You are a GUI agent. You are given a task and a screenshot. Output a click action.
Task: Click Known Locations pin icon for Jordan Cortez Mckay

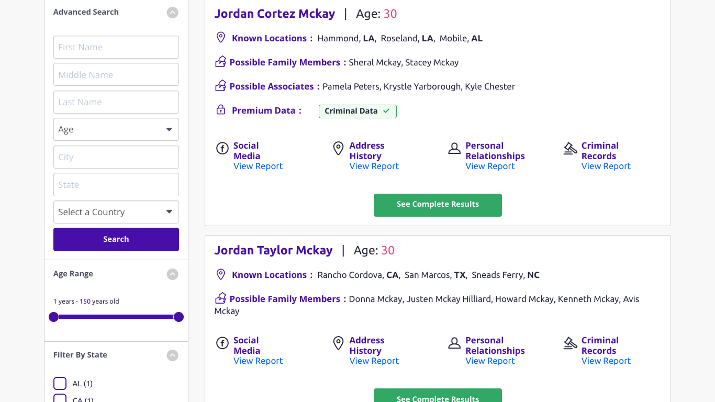[221, 37]
